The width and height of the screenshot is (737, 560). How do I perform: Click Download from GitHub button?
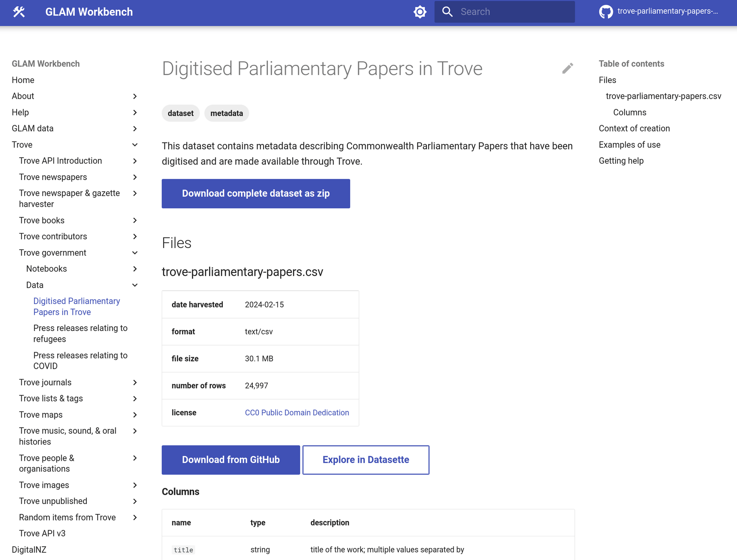click(x=231, y=460)
